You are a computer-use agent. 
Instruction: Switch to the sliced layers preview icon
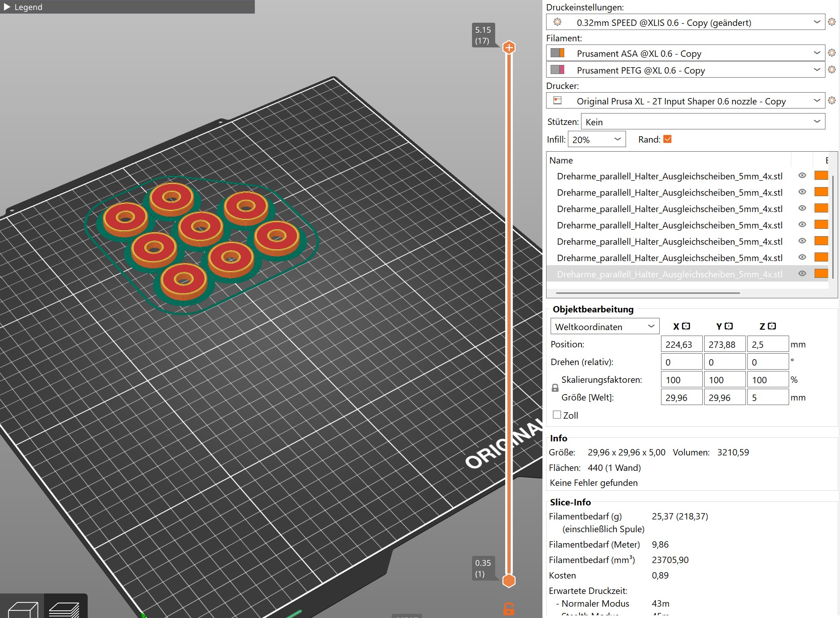pos(64,608)
